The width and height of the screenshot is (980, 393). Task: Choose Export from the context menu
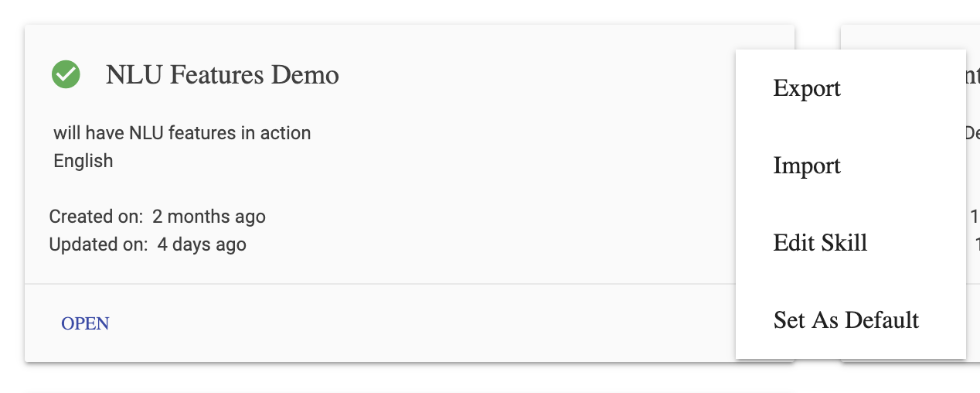[x=806, y=88]
